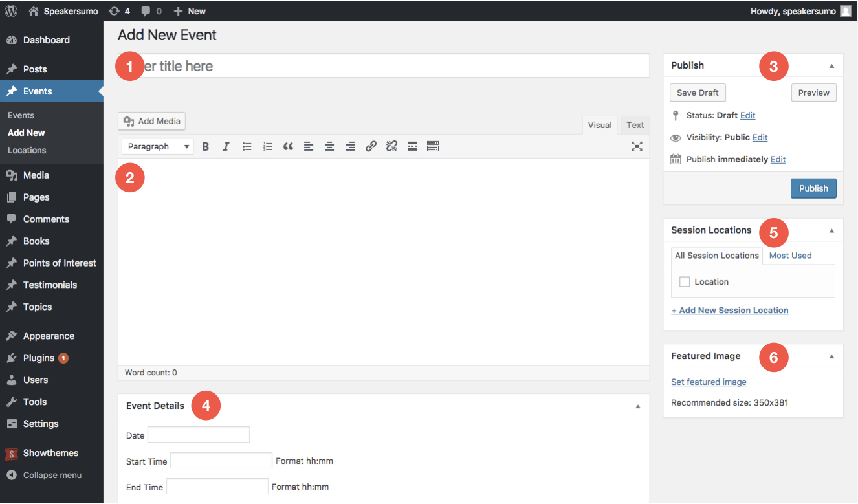Insert a blockquote
This screenshot has width=858, height=504.
[288, 147]
